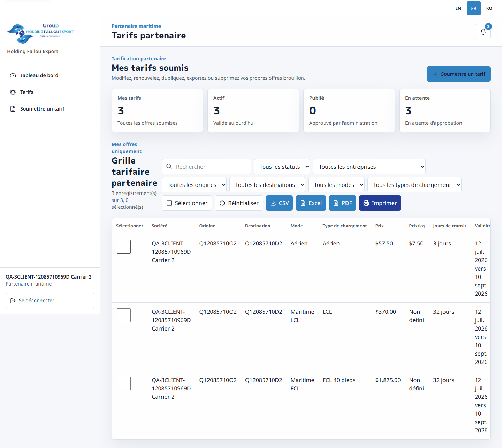502x448 pixels.
Task: Tick the checkbox for the Aérien row
Action: coord(124,247)
